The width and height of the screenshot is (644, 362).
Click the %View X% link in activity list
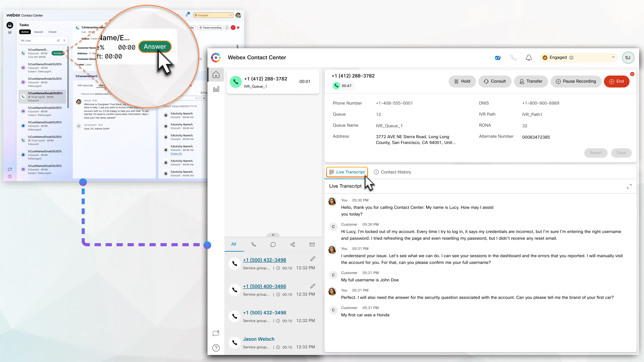(176, 154)
